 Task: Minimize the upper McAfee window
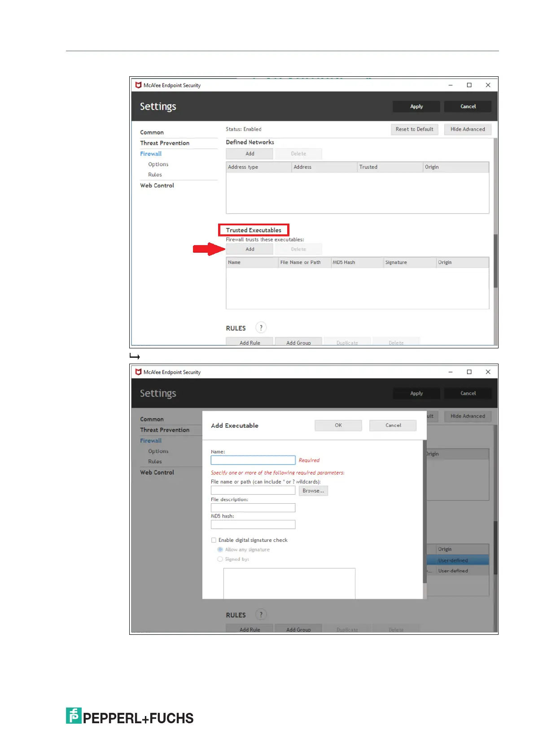pyautogui.click(x=451, y=85)
